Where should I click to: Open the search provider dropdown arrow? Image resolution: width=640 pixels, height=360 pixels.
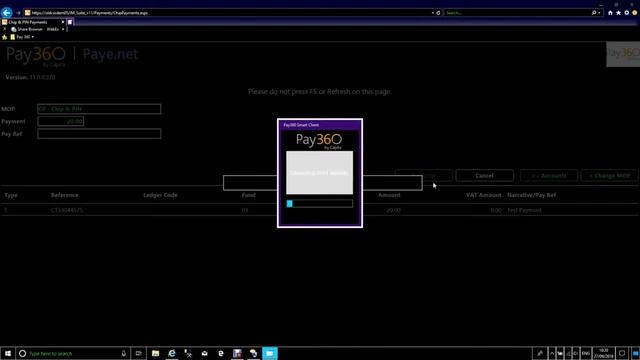click(599, 13)
